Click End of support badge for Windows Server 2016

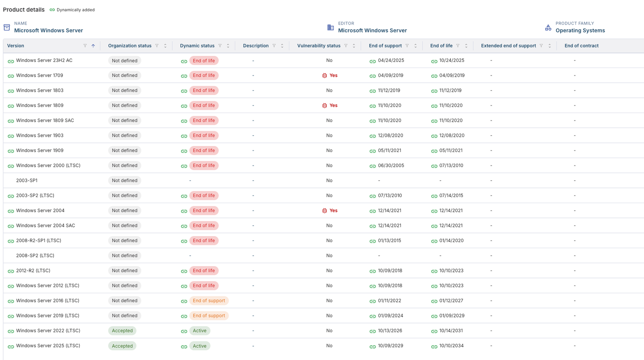pyautogui.click(x=209, y=301)
